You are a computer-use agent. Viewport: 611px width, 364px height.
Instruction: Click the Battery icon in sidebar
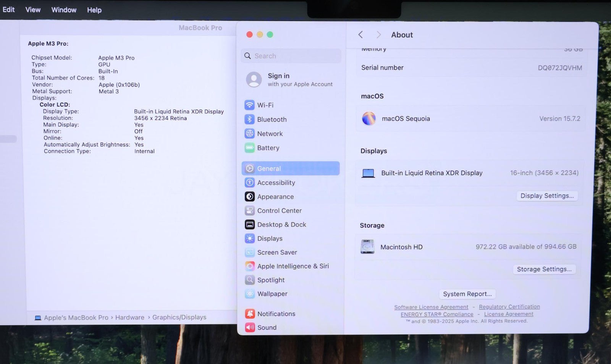tap(249, 148)
